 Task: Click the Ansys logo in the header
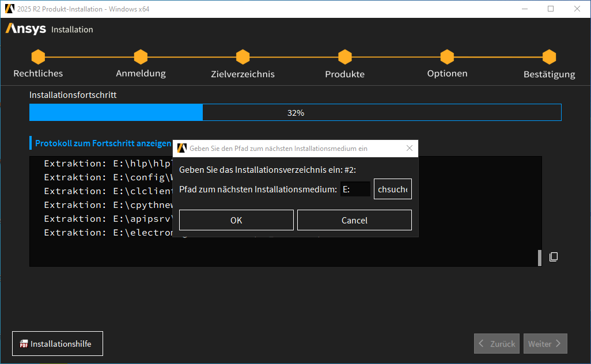pyautogui.click(x=25, y=29)
